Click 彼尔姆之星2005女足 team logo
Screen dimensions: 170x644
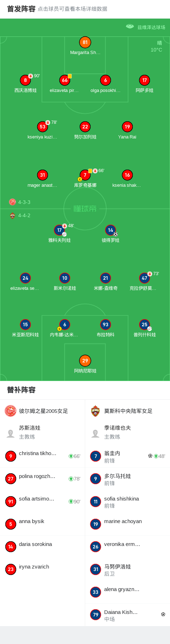coord(11,411)
